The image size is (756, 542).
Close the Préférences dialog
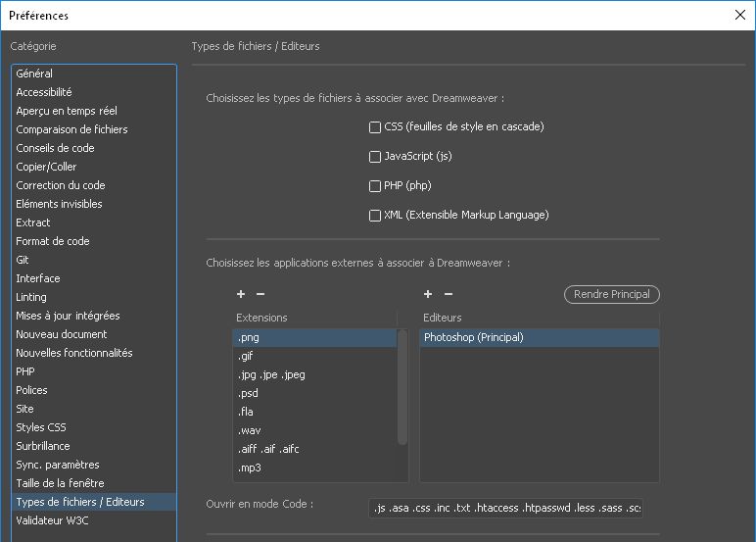[740, 15]
